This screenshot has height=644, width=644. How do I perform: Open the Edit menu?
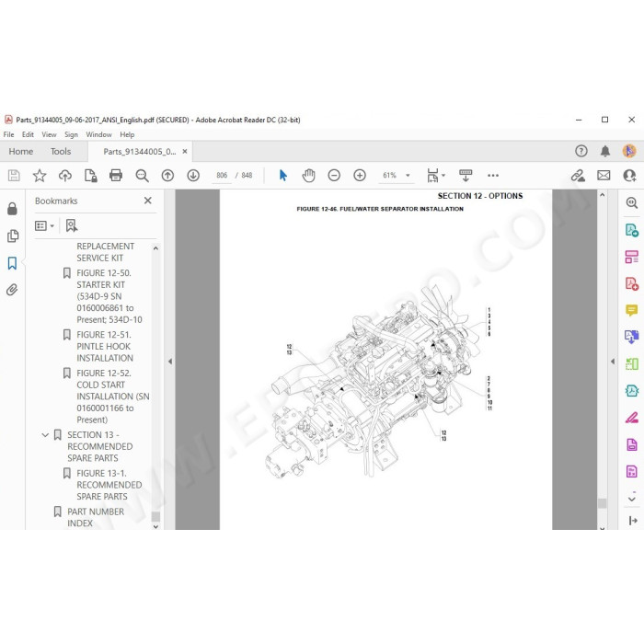click(x=28, y=134)
